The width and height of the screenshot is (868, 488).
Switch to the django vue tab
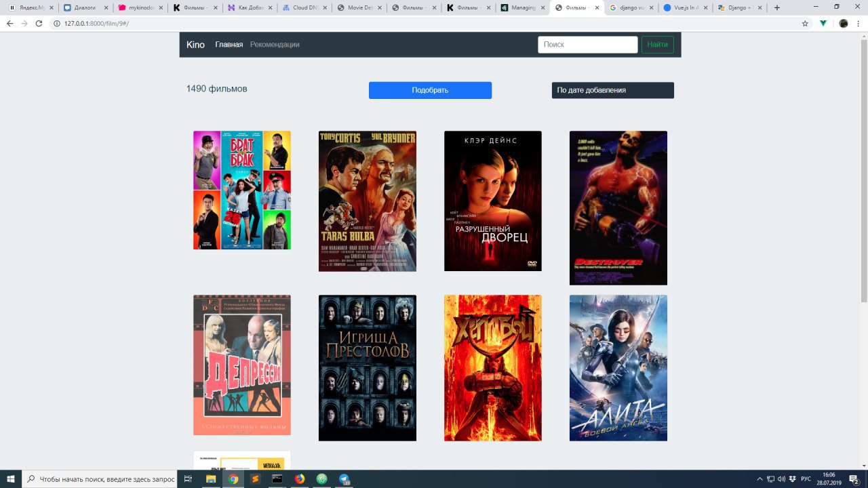631,8
